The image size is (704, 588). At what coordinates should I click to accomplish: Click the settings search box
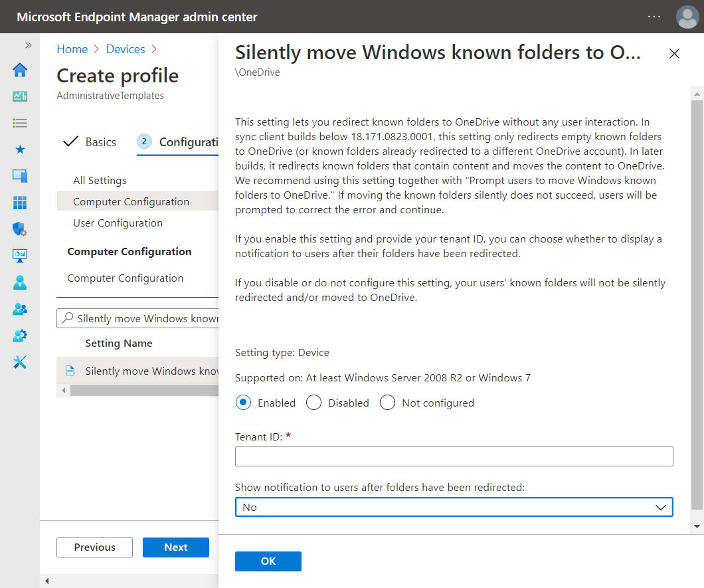(137, 318)
